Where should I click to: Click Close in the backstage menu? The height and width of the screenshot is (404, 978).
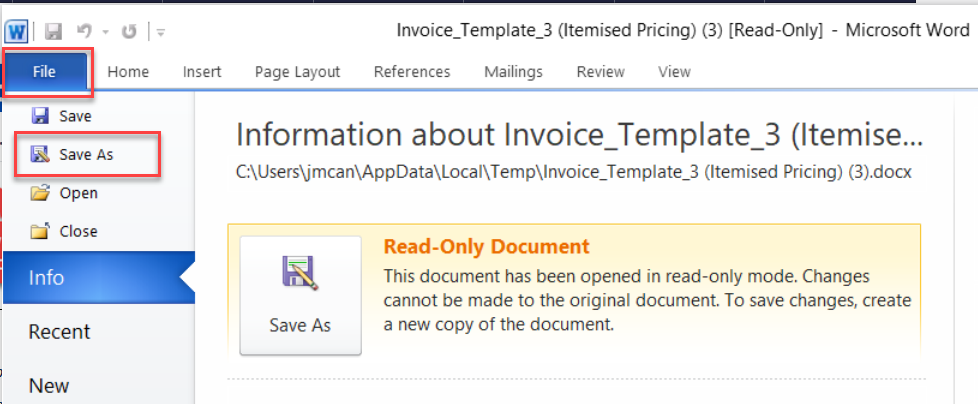click(77, 231)
